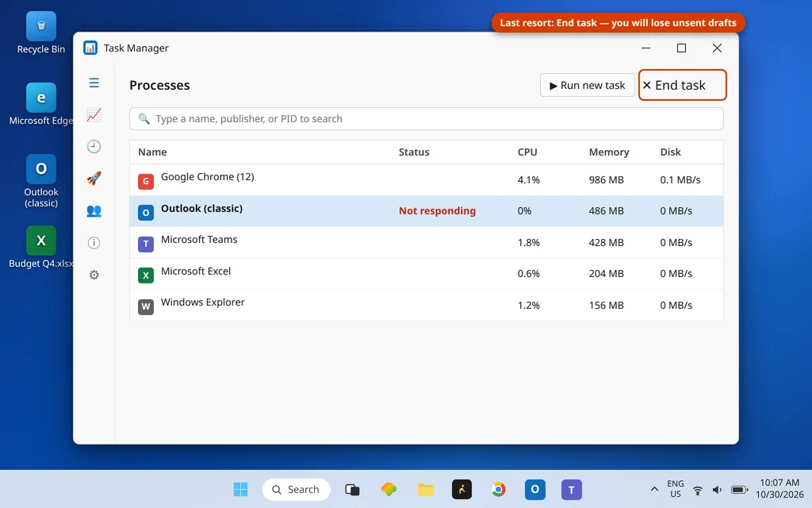Viewport: 812px width, 508px height.
Task: Click the Wi-Fi network tray icon
Action: tap(698, 490)
